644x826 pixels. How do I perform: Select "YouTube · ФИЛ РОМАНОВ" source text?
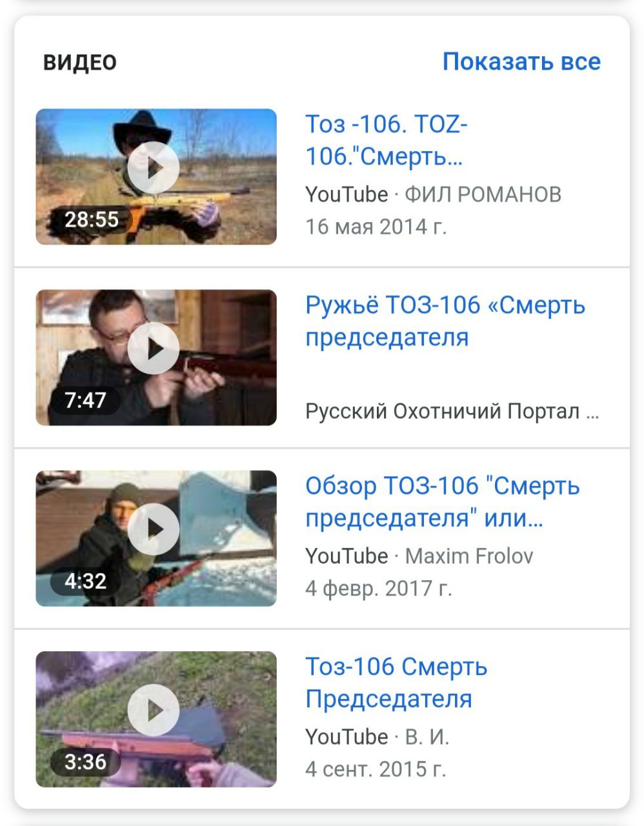[x=433, y=194]
